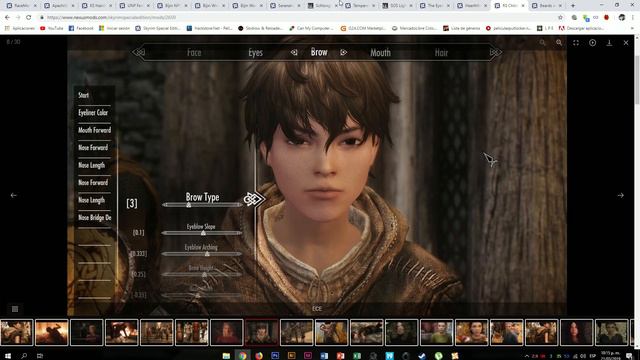Screen dimensions: 640x360
Task: Zoom in using the lightbox plus magnifier
Action: click(x=559, y=42)
